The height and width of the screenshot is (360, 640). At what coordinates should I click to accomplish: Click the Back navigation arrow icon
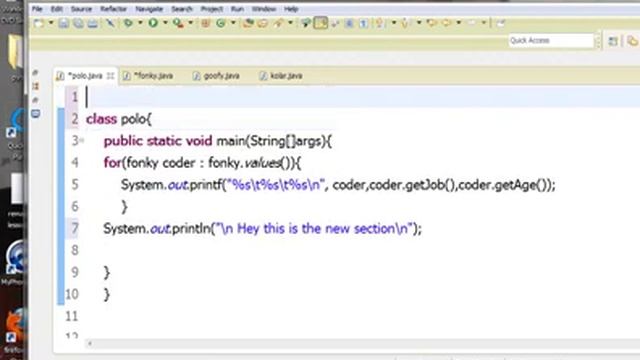pyautogui.click(x=446, y=23)
